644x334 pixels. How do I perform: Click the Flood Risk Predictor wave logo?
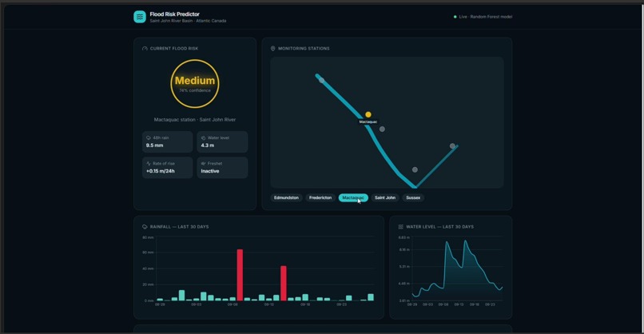(x=140, y=17)
